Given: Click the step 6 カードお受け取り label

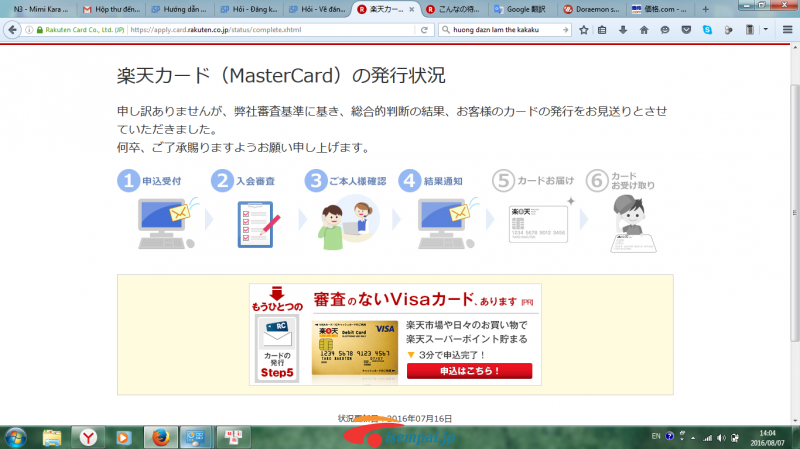Looking at the screenshot, I should pos(633,181).
